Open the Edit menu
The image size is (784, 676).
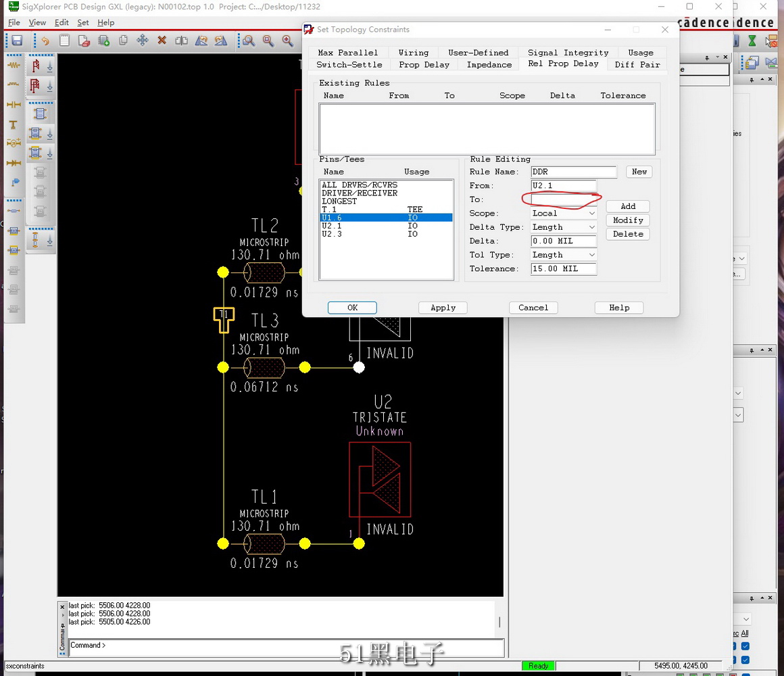pos(62,22)
